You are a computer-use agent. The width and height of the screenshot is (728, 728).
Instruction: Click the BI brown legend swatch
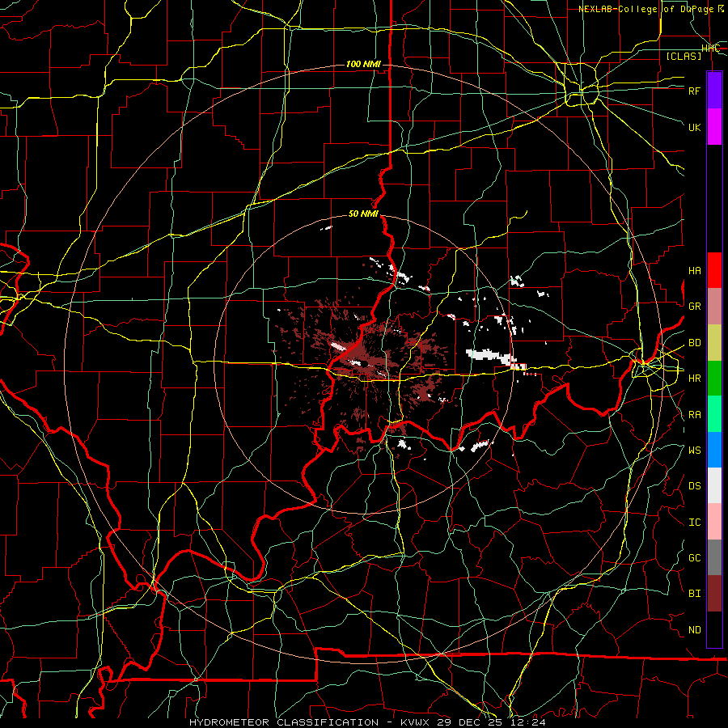[714, 594]
